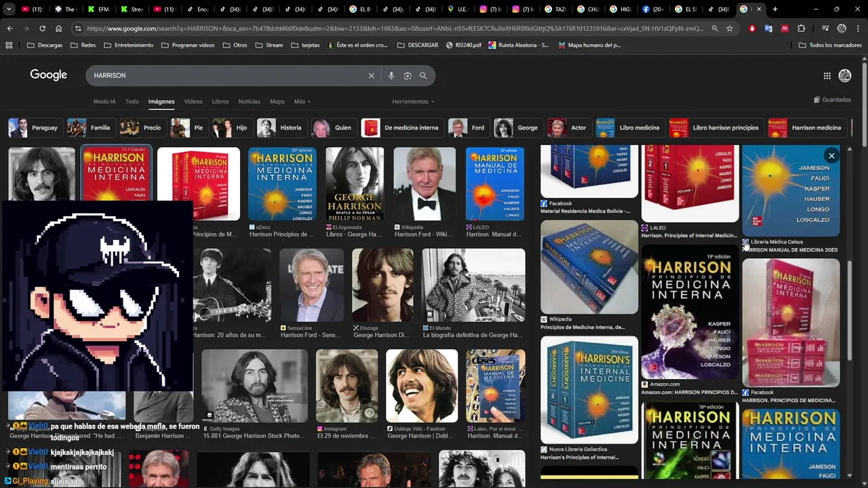Start voice search with the microphone icon
This screenshot has width=868, height=488.
coord(391,76)
